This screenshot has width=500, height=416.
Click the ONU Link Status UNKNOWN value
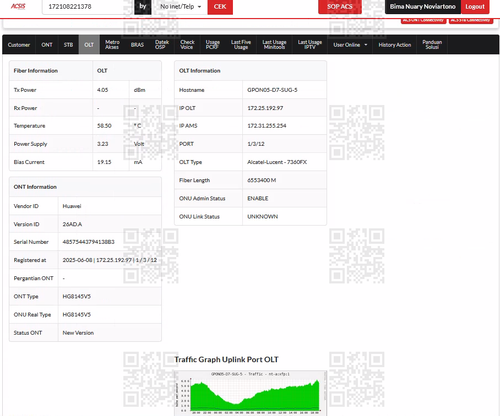(262, 217)
